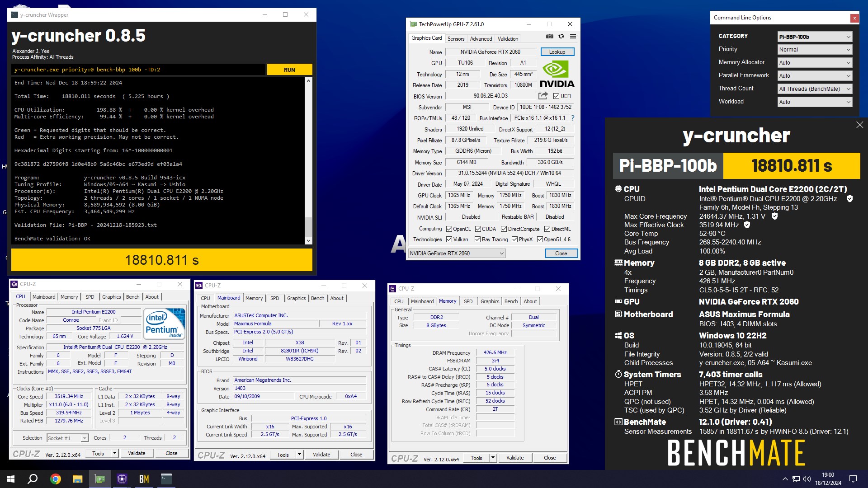868x488 pixels.
Task: Open Google Chrome from taskbar
Action: (55, 479)
